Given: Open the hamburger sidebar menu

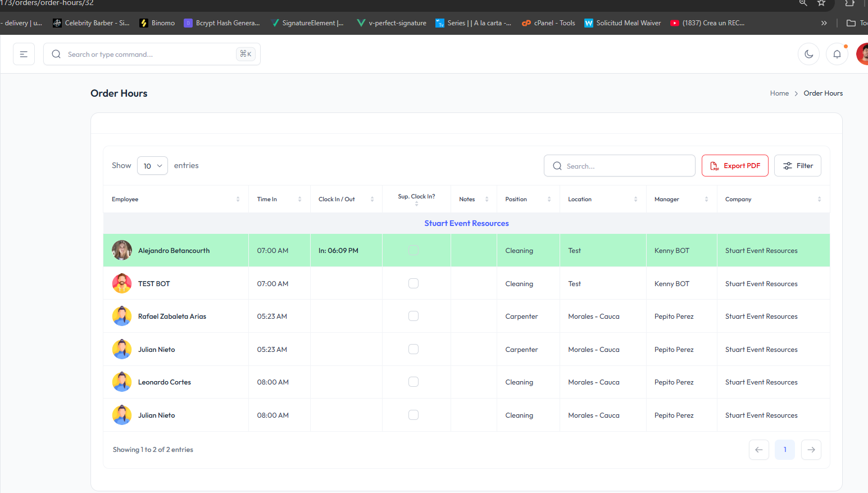Looking at the screenshot, I should click(24, 54).
